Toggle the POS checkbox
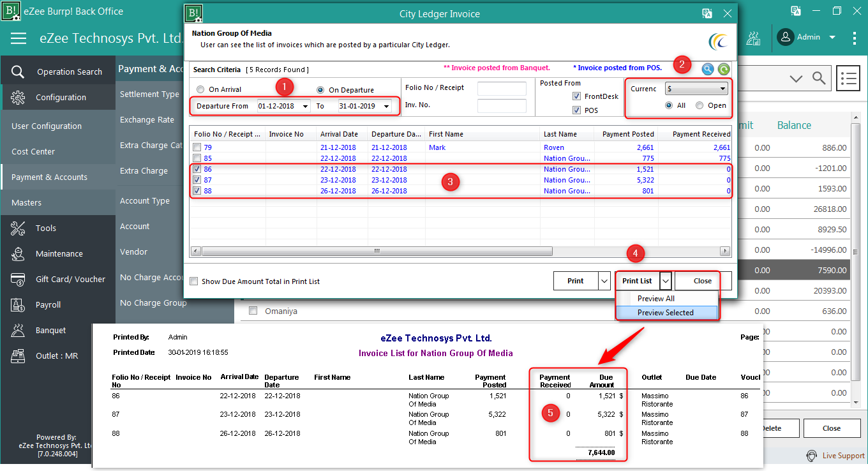The height and width of the screenshot is (471, 868). tap(577, 110)
